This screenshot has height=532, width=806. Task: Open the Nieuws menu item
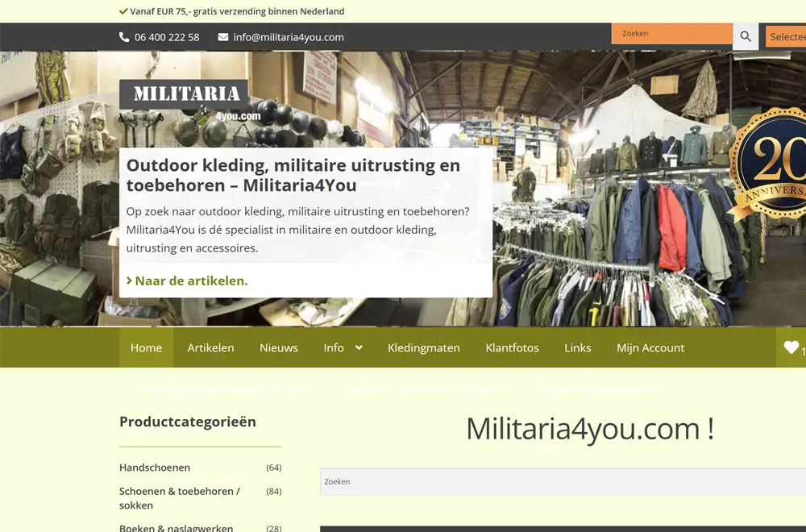click(279, 347)
